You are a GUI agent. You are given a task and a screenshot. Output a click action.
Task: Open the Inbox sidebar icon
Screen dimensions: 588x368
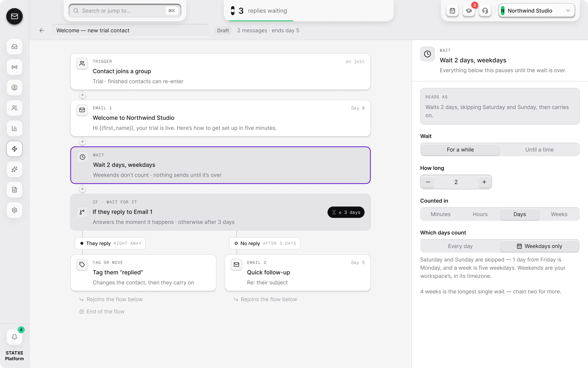[x=14, y=46]
